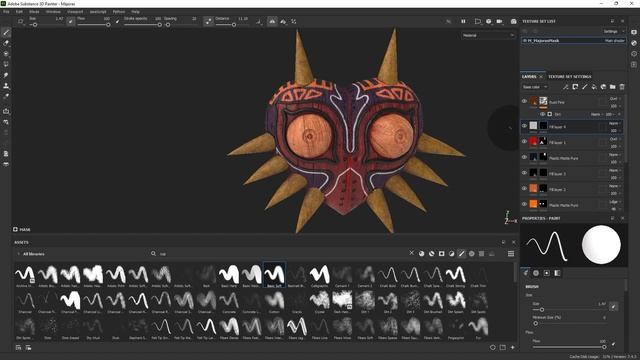
Task: Open Fill layer 3 blend mode dropdown
Action: tap(615, 170)
